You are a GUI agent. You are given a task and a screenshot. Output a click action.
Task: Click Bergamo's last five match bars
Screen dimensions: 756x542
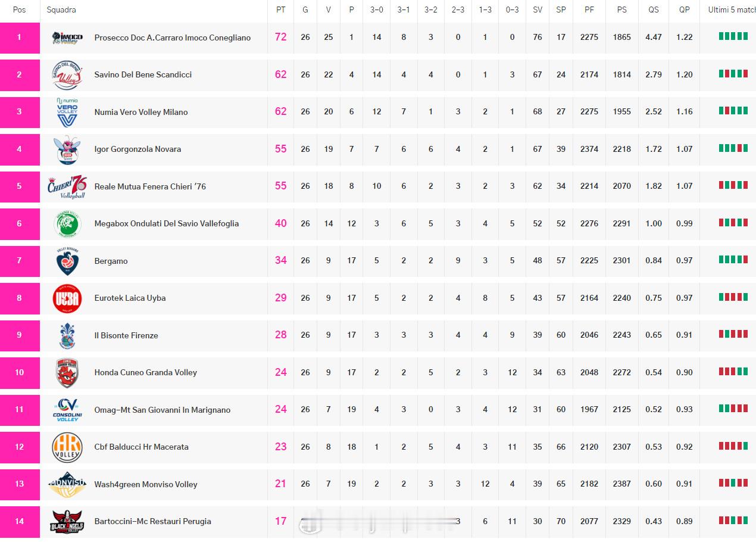(733, 260)
